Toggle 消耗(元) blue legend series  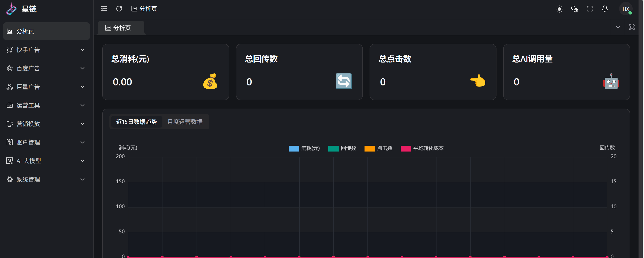pos(294,148)
